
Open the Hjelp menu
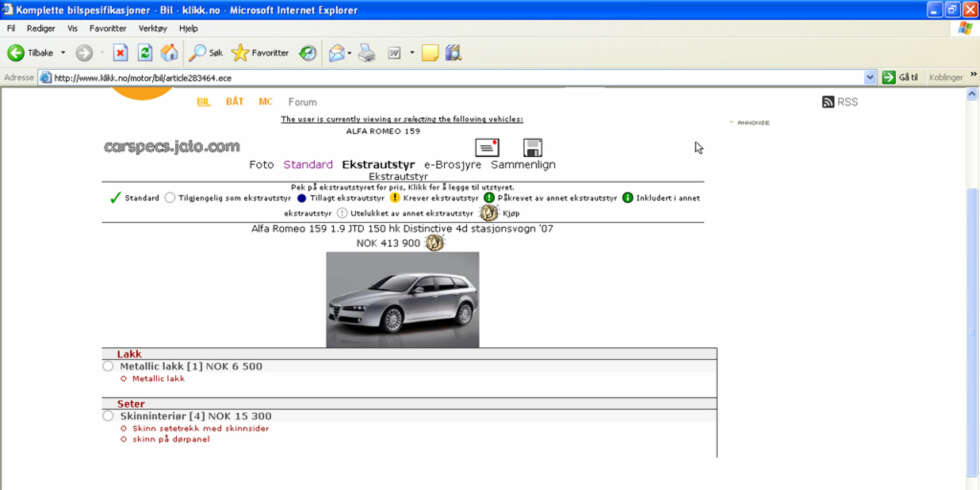(x=188, y=28)
